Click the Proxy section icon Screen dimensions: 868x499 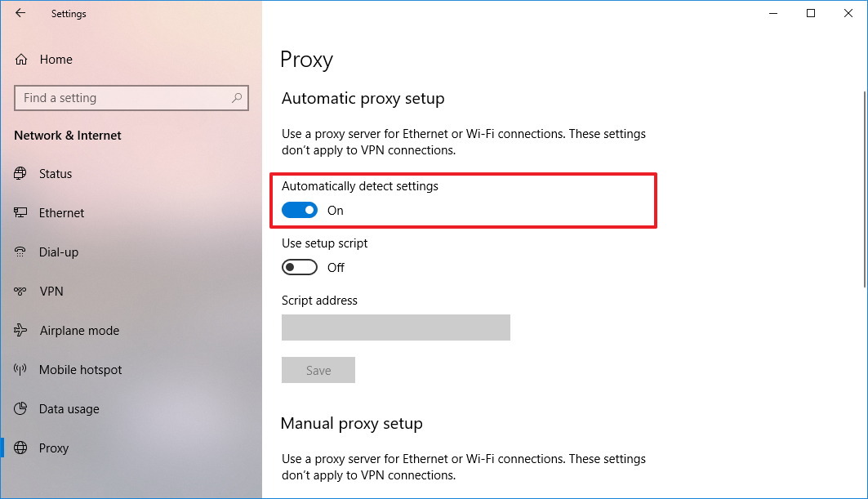pyautogui.click(x=20, y=448)
